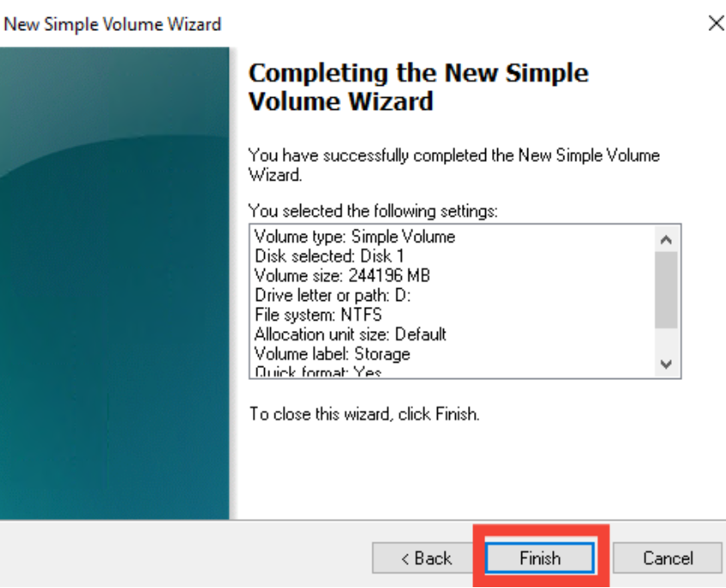
Task: Click the To close this wizard text
Action: point(365,413)
